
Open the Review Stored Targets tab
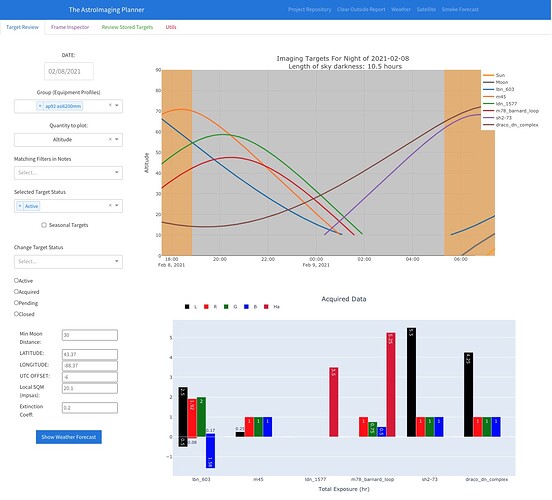(x=127, y=27)
